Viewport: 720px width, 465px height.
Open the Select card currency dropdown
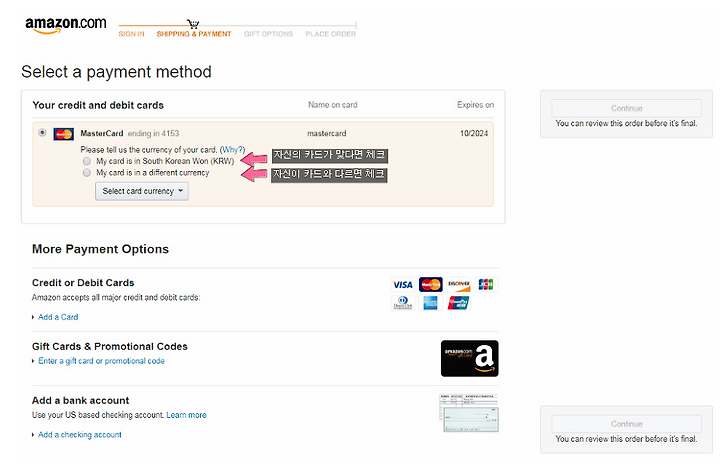(x=142, y=191)
